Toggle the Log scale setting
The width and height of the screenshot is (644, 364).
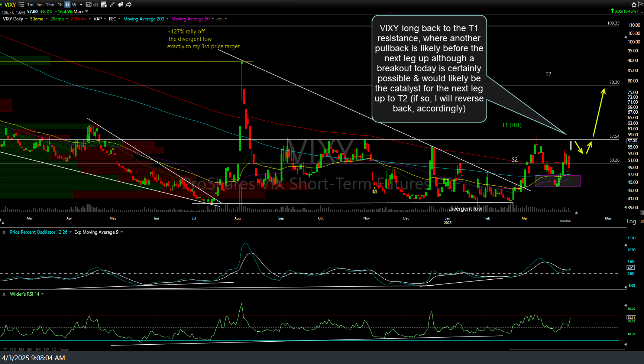[x=631, y=221]
